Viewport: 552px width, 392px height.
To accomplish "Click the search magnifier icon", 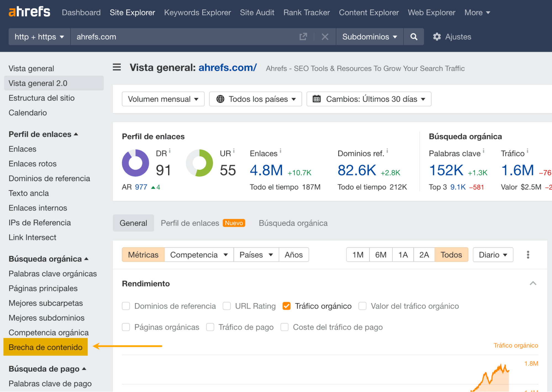I will (x=413, y=36).
